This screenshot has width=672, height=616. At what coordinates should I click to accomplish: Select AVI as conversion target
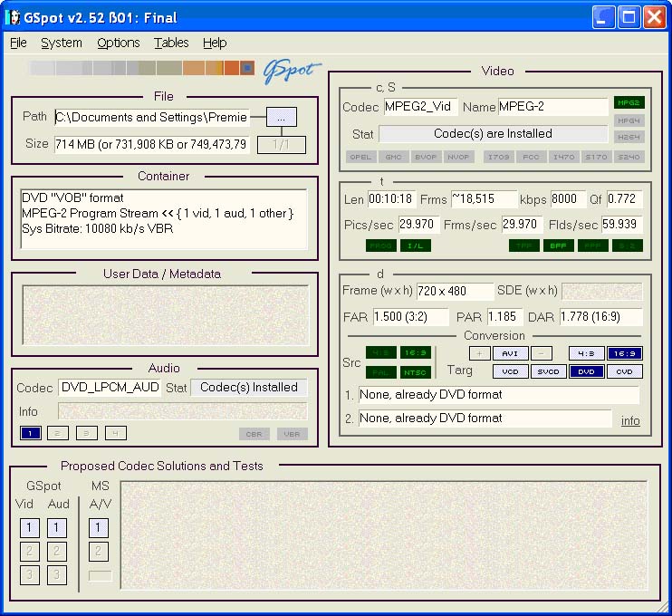[x=510, y=353]
